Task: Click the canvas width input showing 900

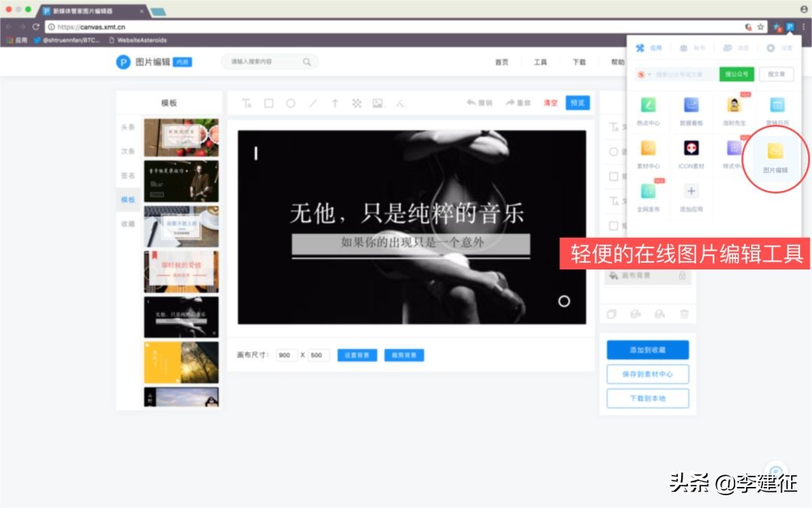Action: click(x=286, y=354)
